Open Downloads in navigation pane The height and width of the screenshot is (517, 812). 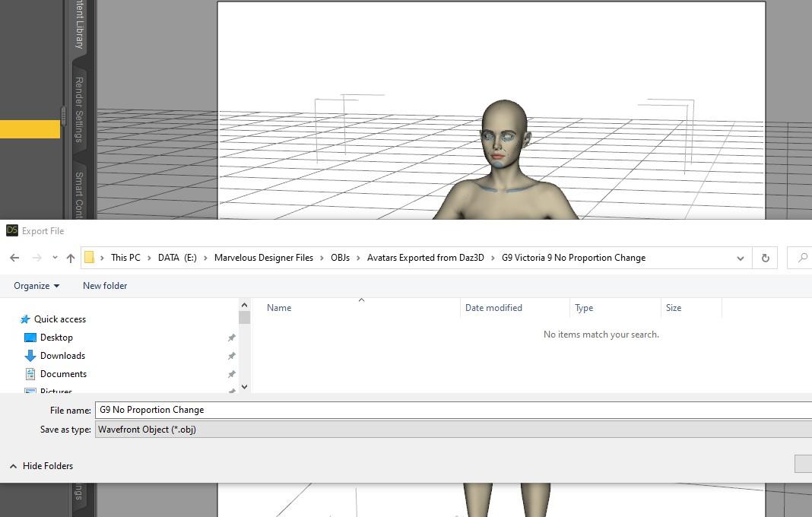click(62, 355)
